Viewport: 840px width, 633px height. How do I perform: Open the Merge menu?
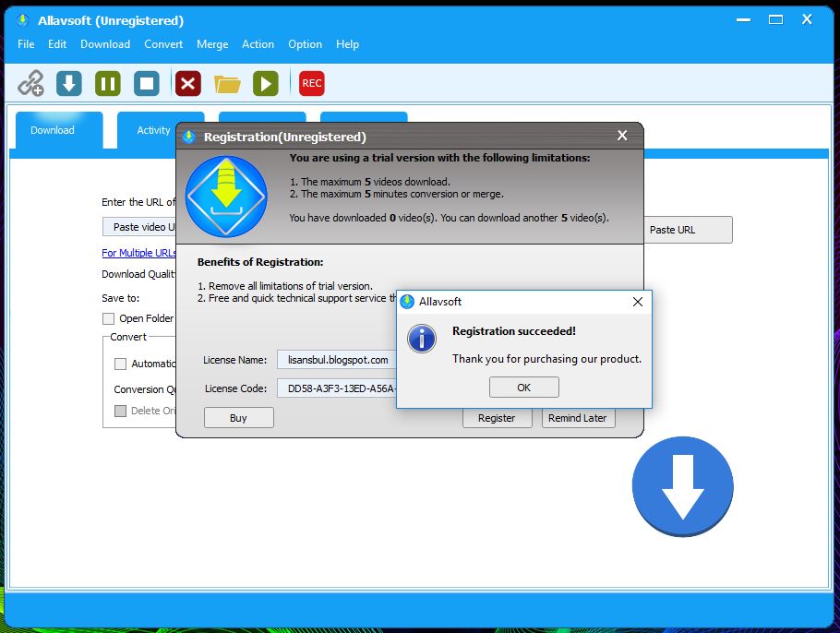click(212, 44)
